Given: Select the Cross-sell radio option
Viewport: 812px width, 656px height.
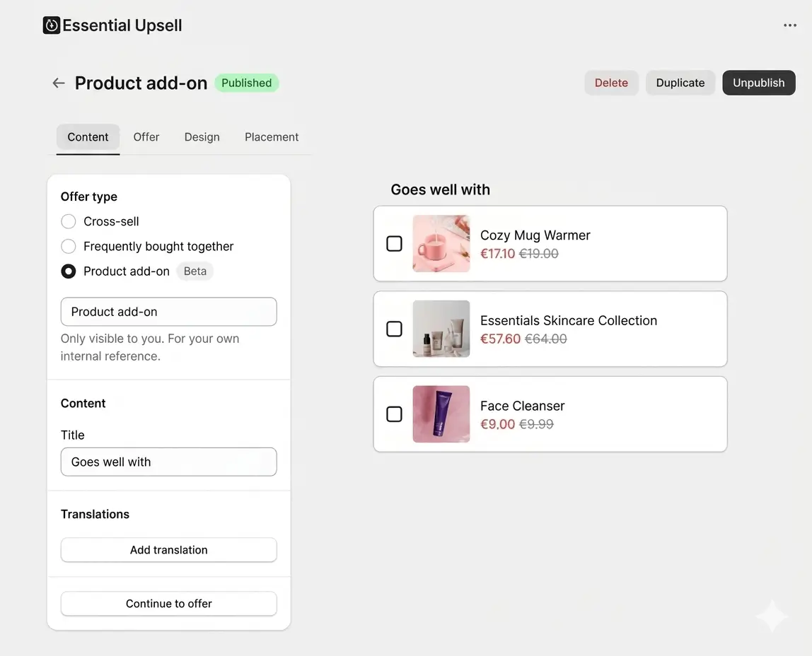Looking at the screenshot, I should click(69, 221).
